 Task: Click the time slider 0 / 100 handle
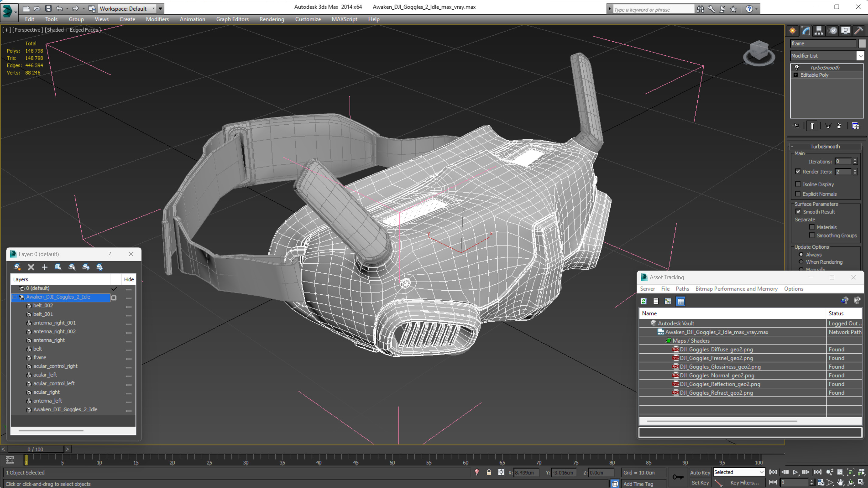pyautogui.click(x=35, y=449)
